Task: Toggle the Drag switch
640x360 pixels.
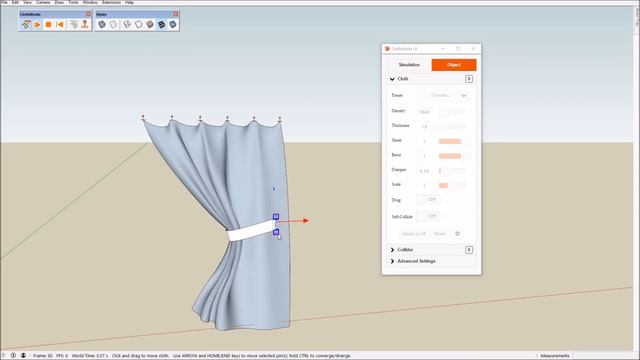Action: tap(429, 200)
